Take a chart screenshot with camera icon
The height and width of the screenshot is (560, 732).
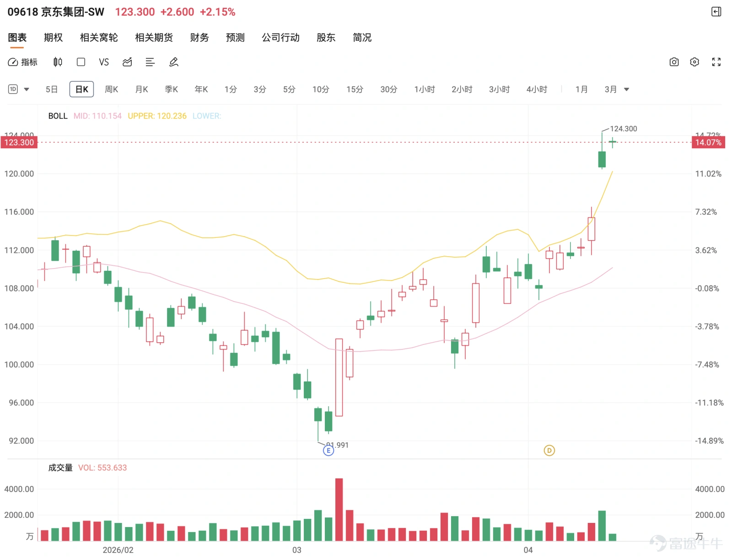(x=674, y=62)
